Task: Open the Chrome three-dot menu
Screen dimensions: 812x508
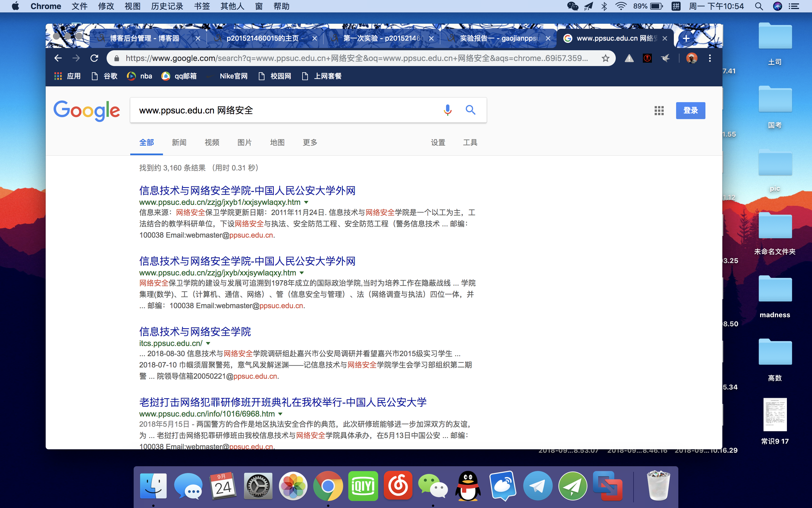Action: [x=710, y=58]
